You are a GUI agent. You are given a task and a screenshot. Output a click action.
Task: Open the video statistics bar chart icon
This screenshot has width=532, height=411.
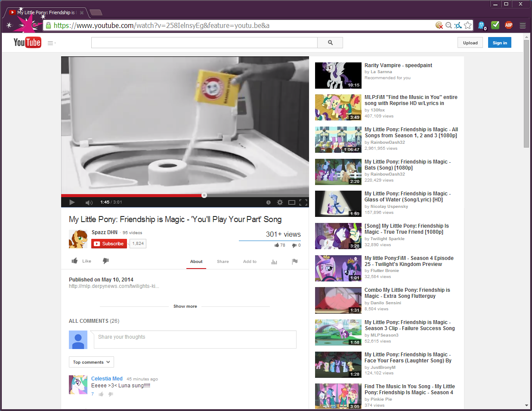[274, 262]
